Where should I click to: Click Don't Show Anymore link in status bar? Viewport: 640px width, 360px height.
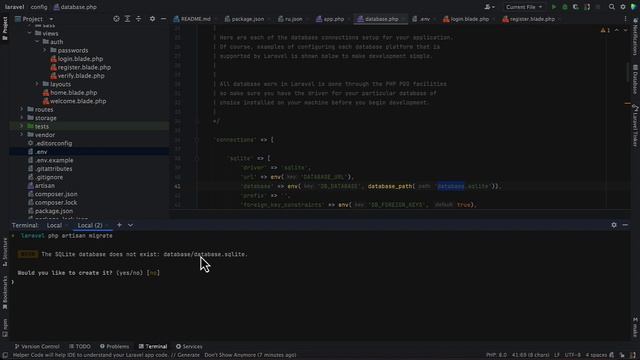[231, 355]
